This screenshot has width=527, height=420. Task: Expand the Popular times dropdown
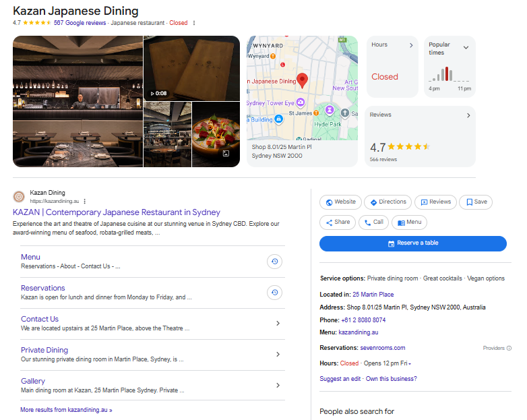(466, 47)
